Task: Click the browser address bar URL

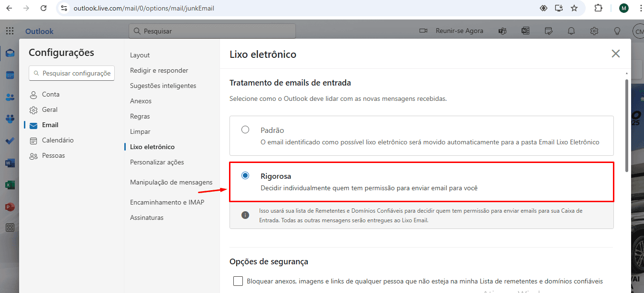Action: [144, 8]
